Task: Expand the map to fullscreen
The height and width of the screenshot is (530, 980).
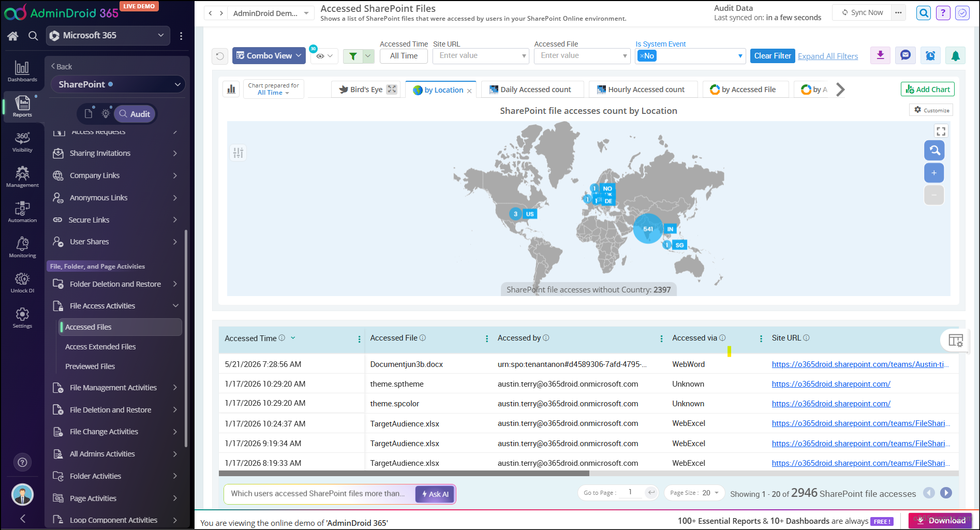Action: coord(941,131)
